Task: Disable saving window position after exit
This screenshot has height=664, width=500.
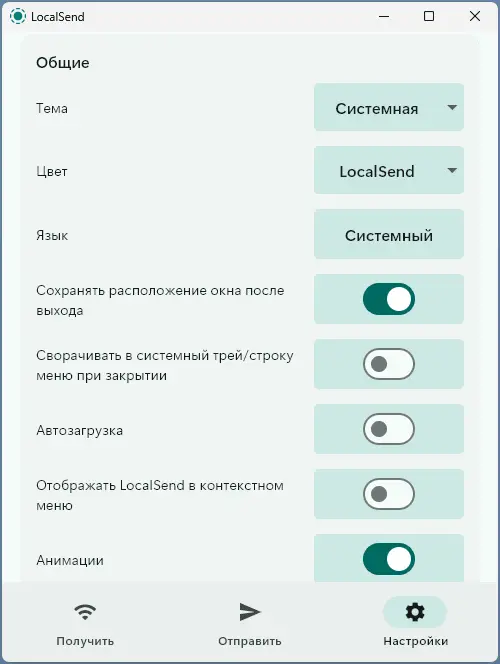Action: [389, 299]
